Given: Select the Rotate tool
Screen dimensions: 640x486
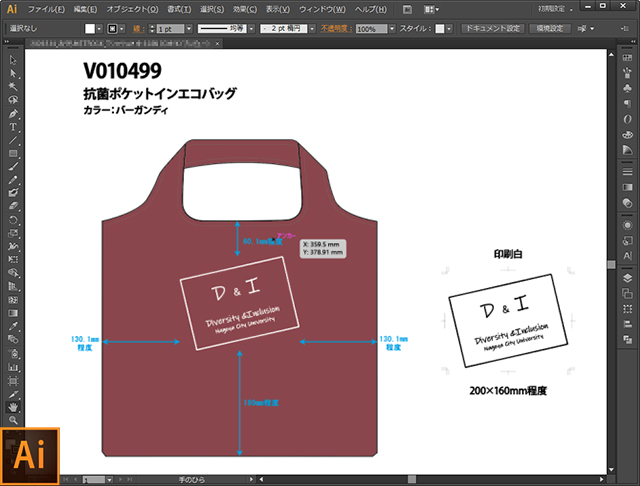Looking at the screenshot, I should coord(14,218).
